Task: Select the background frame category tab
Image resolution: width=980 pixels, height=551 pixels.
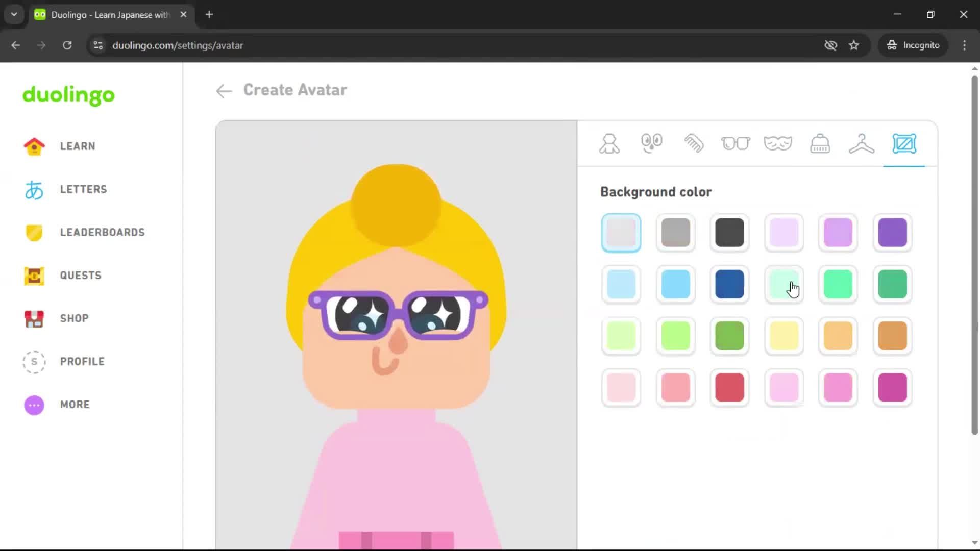Action: pos(904,143)
